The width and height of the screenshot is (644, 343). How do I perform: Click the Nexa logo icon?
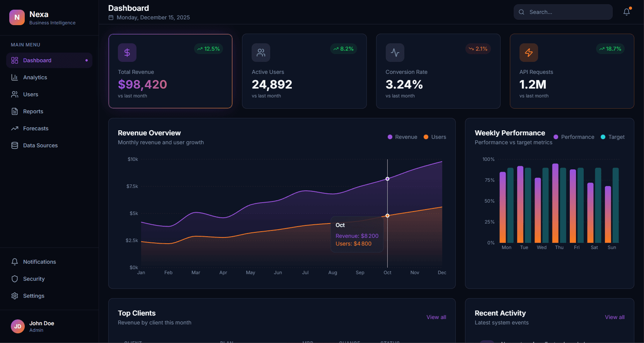point(17,17)
